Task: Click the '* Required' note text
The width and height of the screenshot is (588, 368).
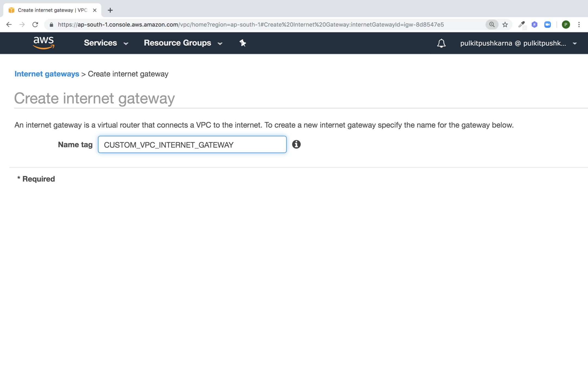Action: coord(36,179)
